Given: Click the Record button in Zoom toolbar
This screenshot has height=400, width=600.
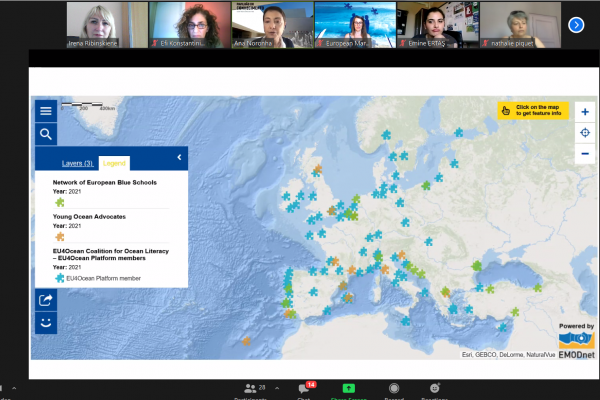Looking at the screenshot, I should click(394, 390).
